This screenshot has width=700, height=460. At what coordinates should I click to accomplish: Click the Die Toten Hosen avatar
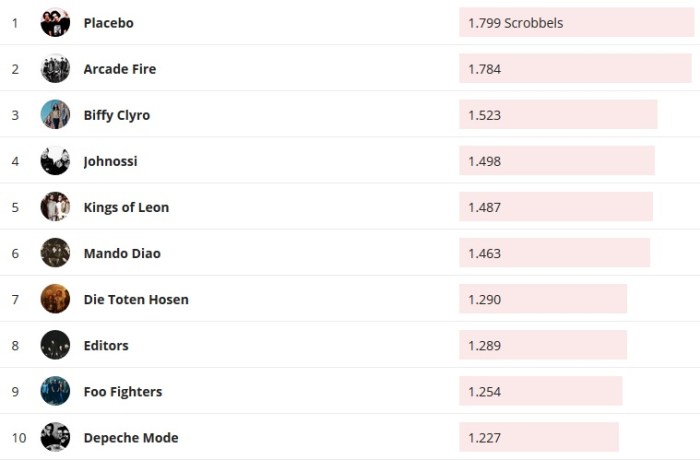[x=55, y=298]
